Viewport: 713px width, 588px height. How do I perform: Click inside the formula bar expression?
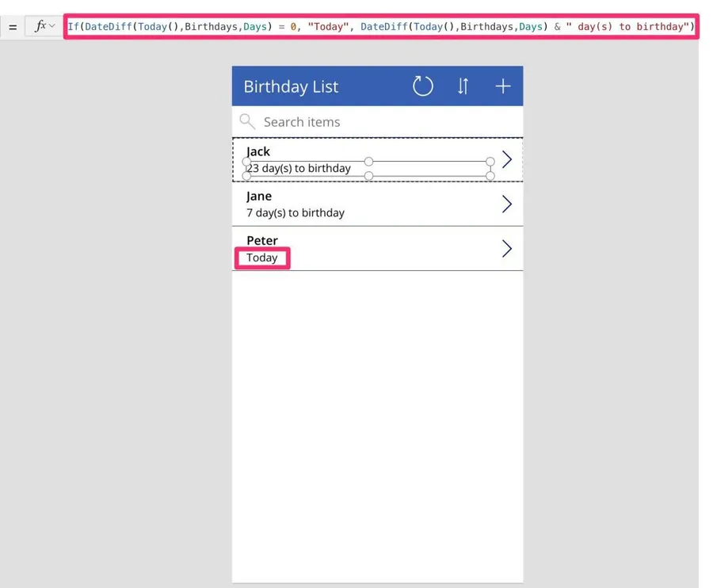click(380, 26)
